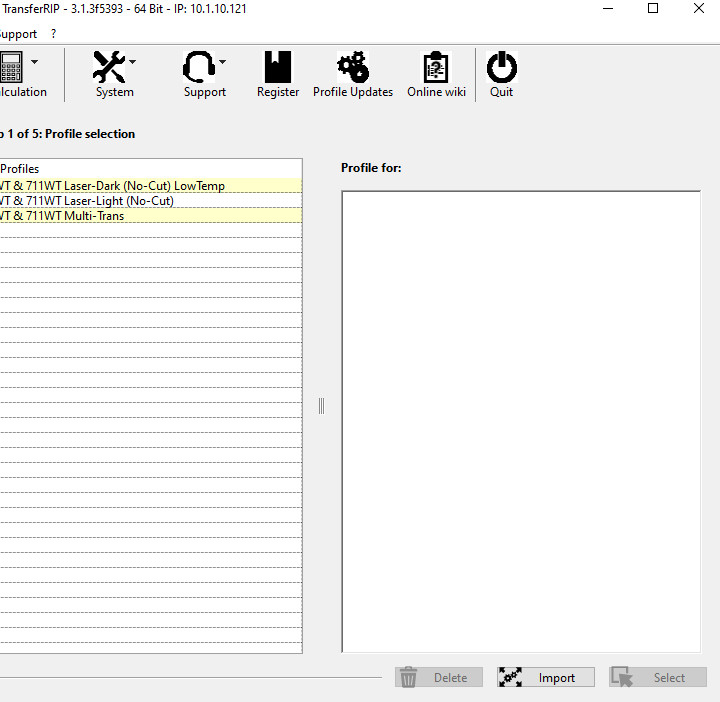The image size is (720, 702).
Task: Open the Calculation calculator icon
Action: (x=11, y=67)
